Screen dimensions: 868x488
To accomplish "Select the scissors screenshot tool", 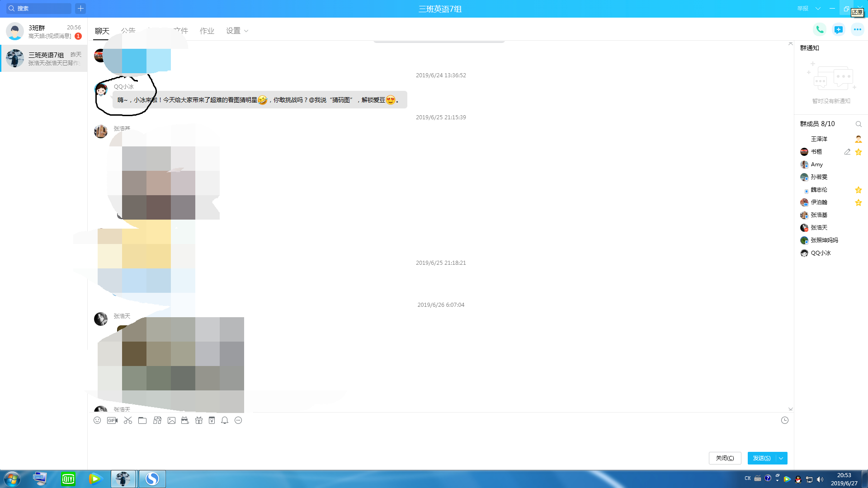I will [128, 420].
